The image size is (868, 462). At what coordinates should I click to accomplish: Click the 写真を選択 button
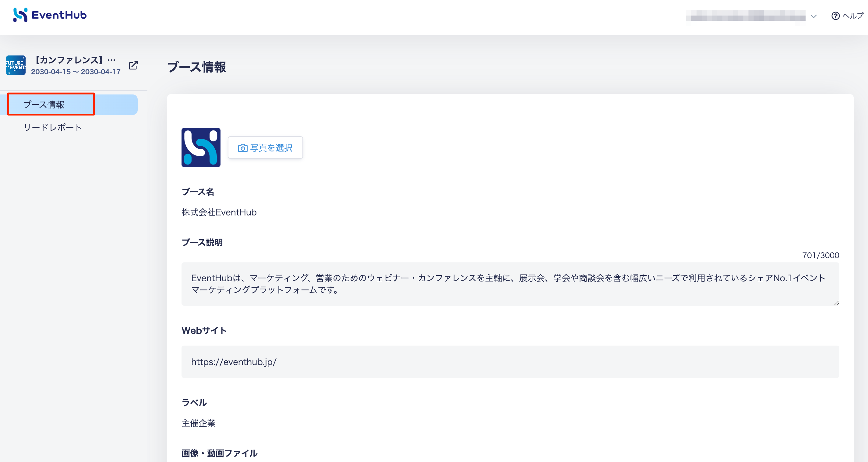[x=265, y=148]
